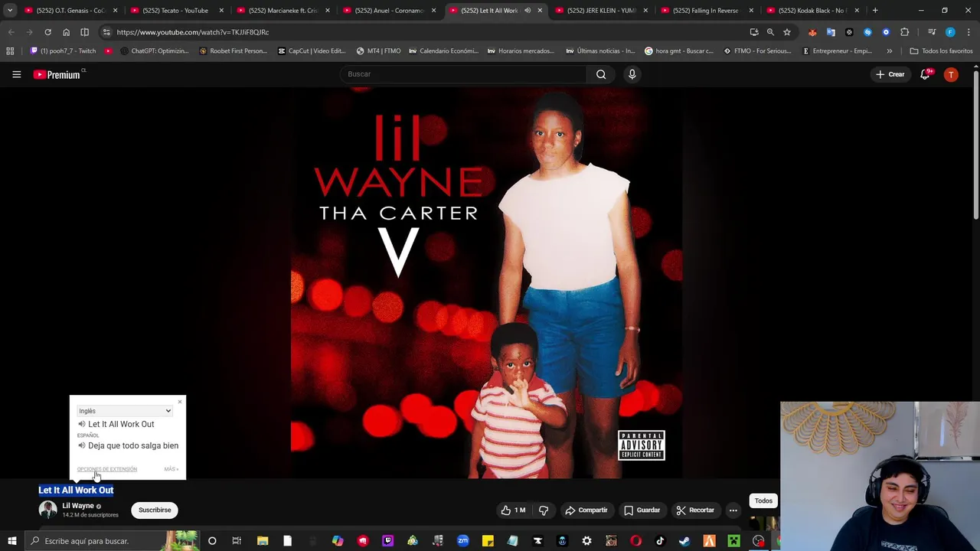Toggle the browser side panel

click(x=84, y=32)
